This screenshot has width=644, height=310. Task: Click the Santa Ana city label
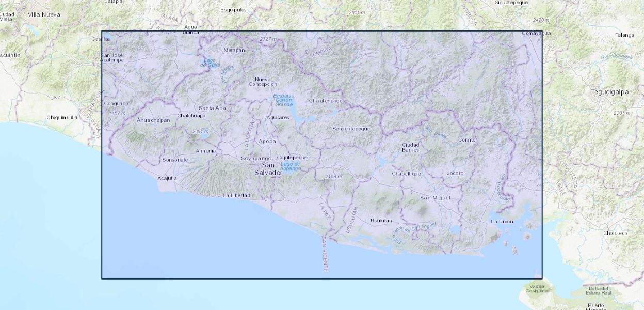click(x=213, y=108)
